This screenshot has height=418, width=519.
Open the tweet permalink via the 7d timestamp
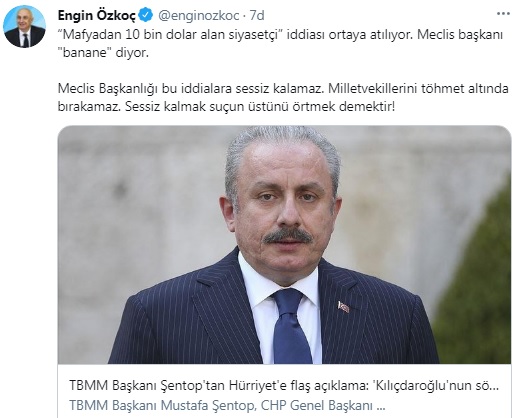(x=257, y=15)
